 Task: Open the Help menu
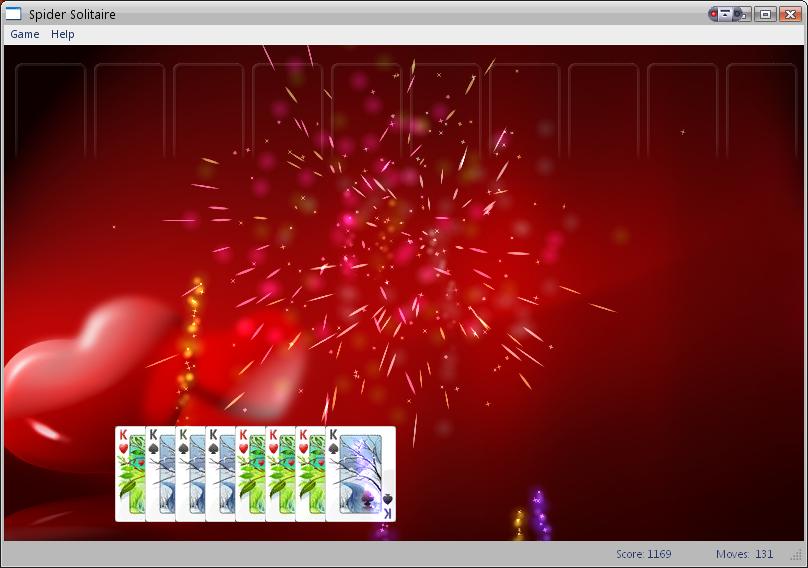62,34
